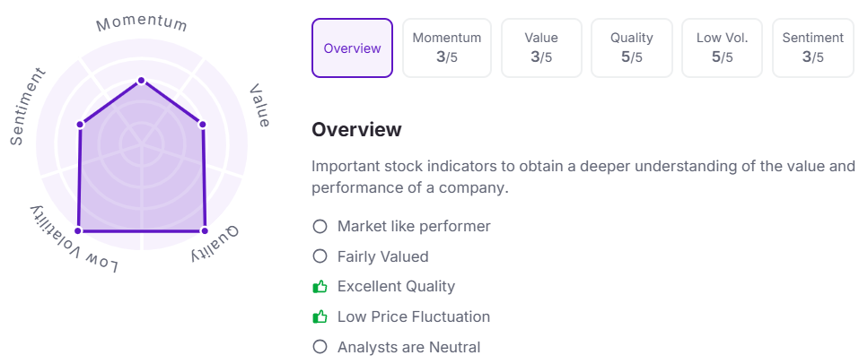
Task: Click the Overview heading
Action: pyautogui.click(x=356, y=130)
